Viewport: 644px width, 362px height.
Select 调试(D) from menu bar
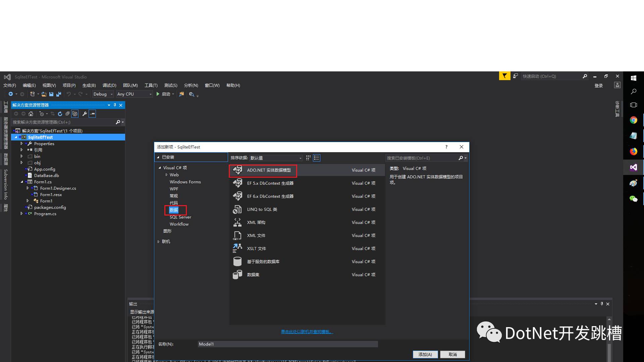(109, 85)
